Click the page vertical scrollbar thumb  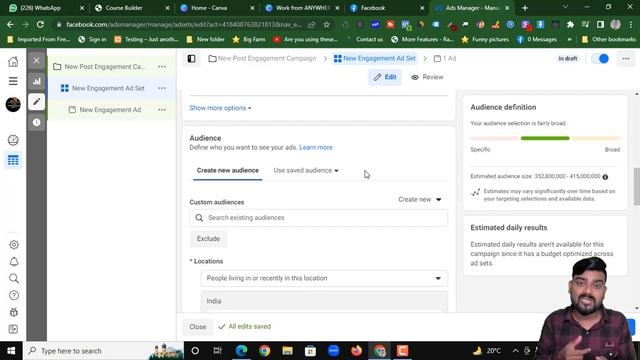(x=637, y=186)
